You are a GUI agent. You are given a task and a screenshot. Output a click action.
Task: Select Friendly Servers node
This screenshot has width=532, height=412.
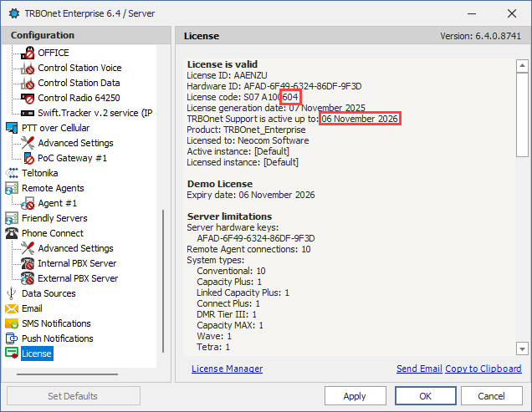click(54, 218)
